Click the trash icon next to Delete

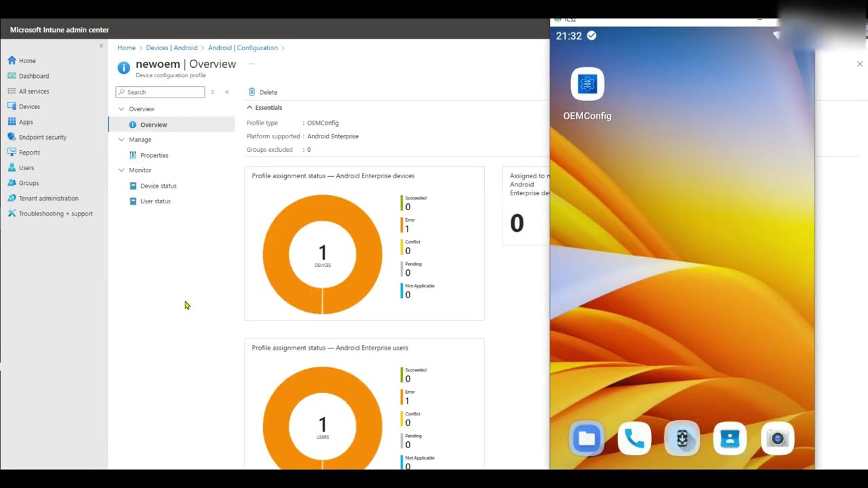click(252, 91)
